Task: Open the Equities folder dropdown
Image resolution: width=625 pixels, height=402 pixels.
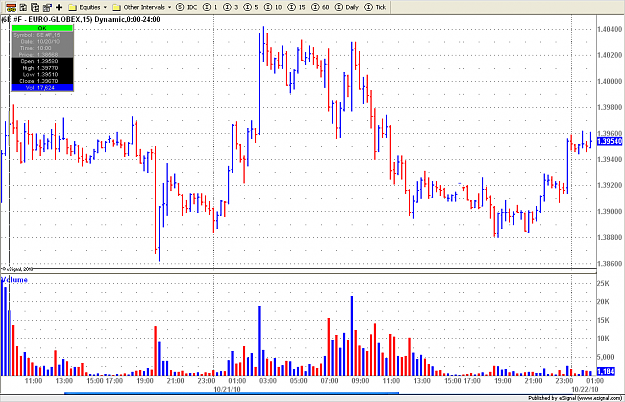Action: tap(87, 7)
